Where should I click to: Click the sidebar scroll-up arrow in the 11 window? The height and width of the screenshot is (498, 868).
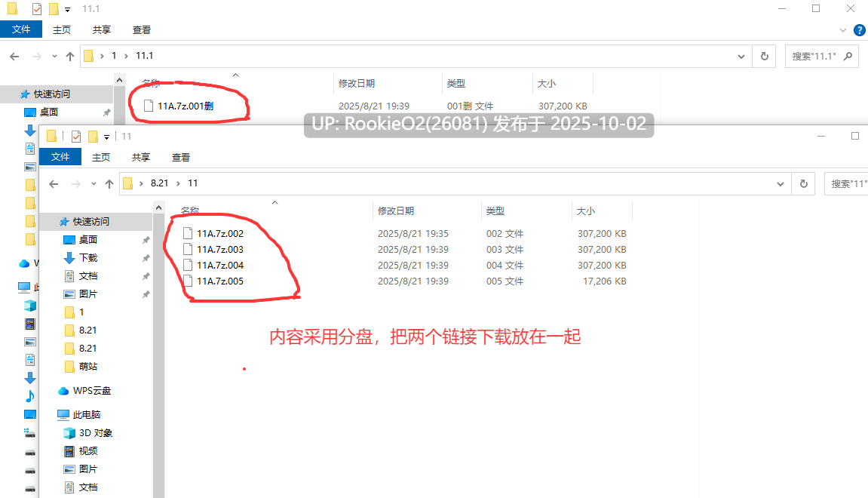pyautogui.click(x=159, y=207)
